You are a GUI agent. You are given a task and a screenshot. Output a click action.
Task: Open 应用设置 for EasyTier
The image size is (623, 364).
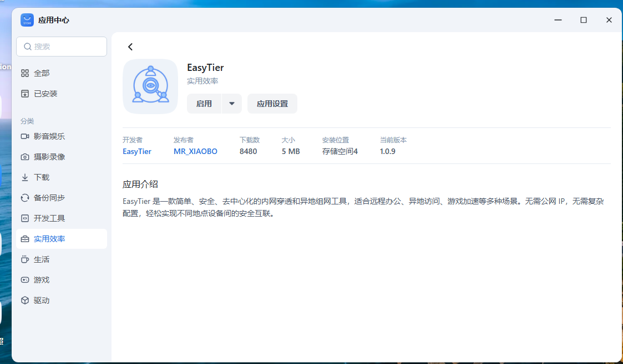click(272, 104)
